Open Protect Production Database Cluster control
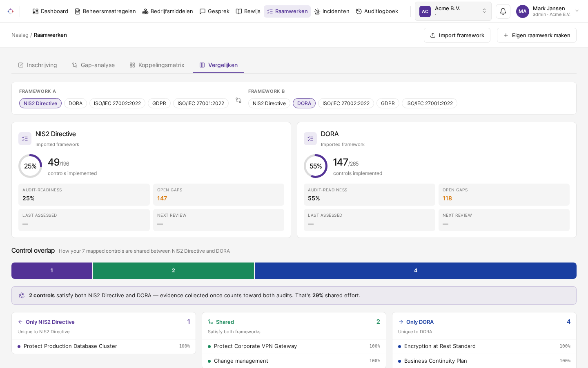This screenshot has width=588, height=368. tap(104, 346)
